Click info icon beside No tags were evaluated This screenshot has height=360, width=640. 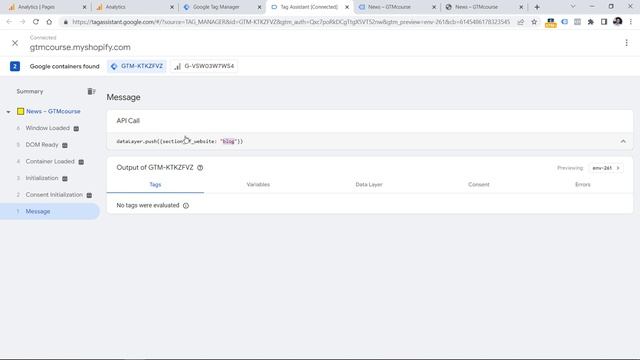pyautogui.click(x=186, y=206)
